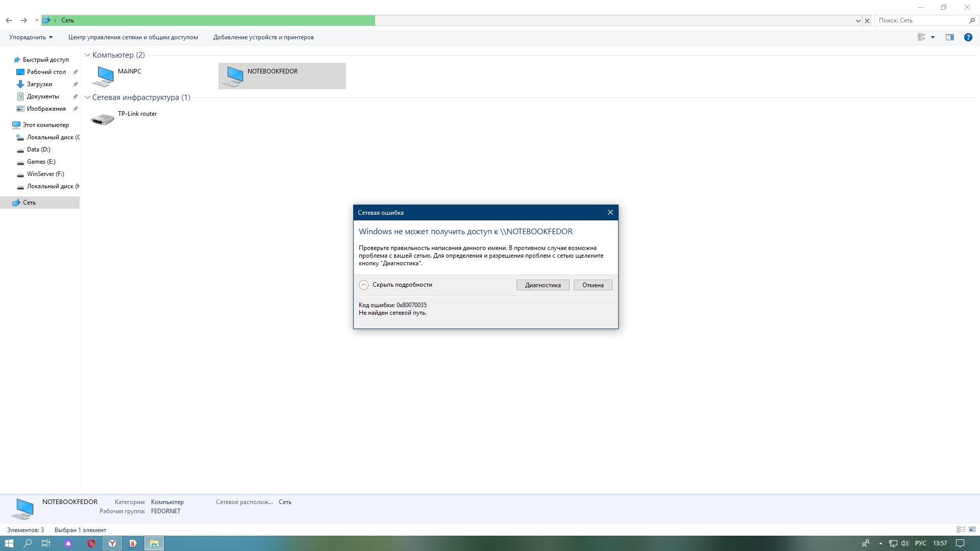Open the first Локальный диск (C:) entry
980x551 pixels.
coord(48,137)
